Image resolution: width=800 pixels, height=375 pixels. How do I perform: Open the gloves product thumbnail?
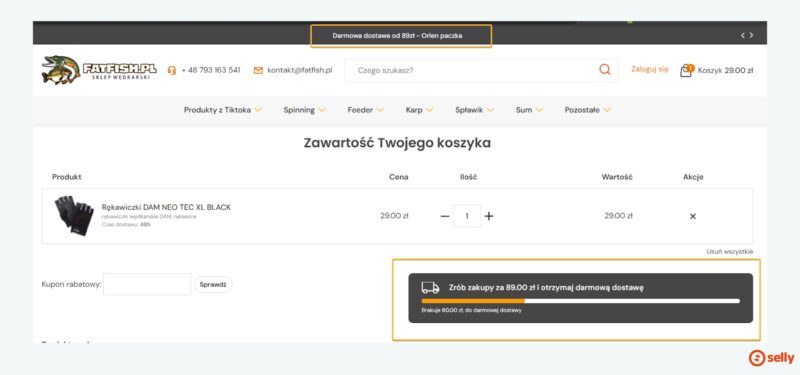click(74, 215)
